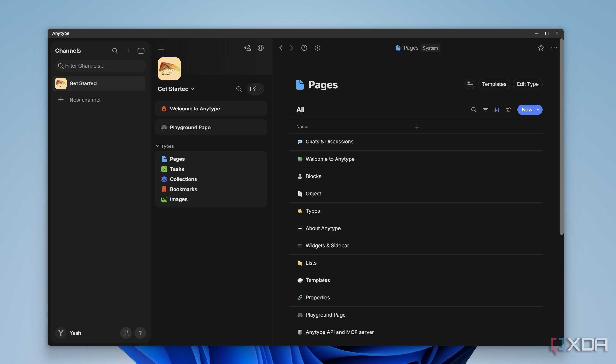
Task: Go forward with the right arrow
Action: point(291,48)
